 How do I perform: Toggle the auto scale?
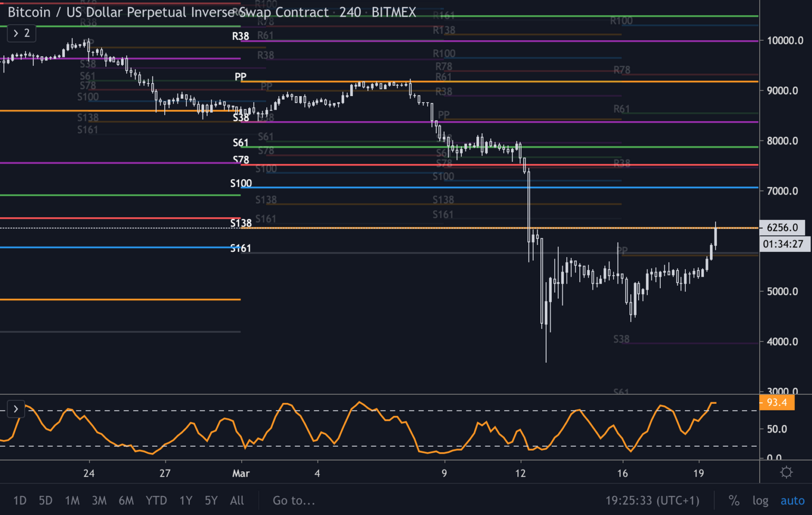click(x=792, y=500)
